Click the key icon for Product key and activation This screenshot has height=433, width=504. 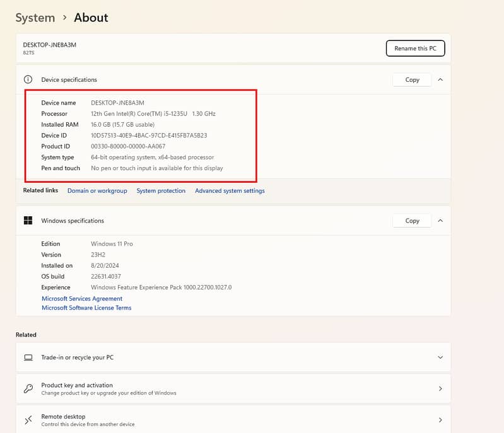[x=28, y=389]
